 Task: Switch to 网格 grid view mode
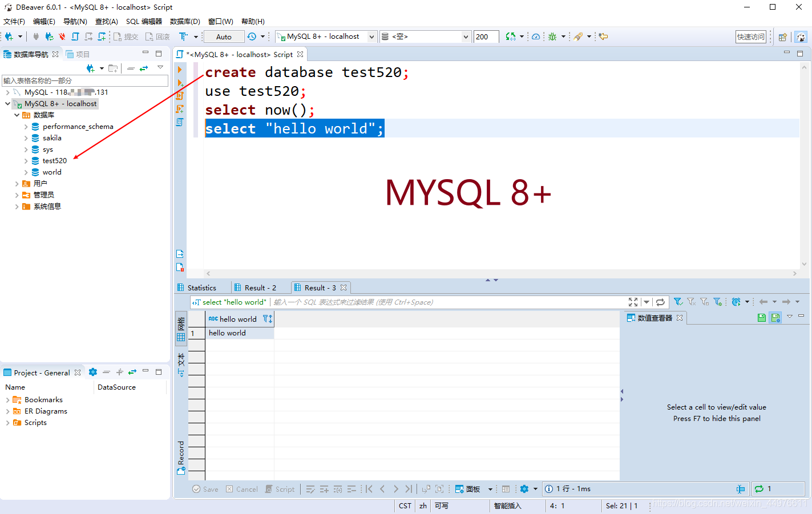coord(181,329)
